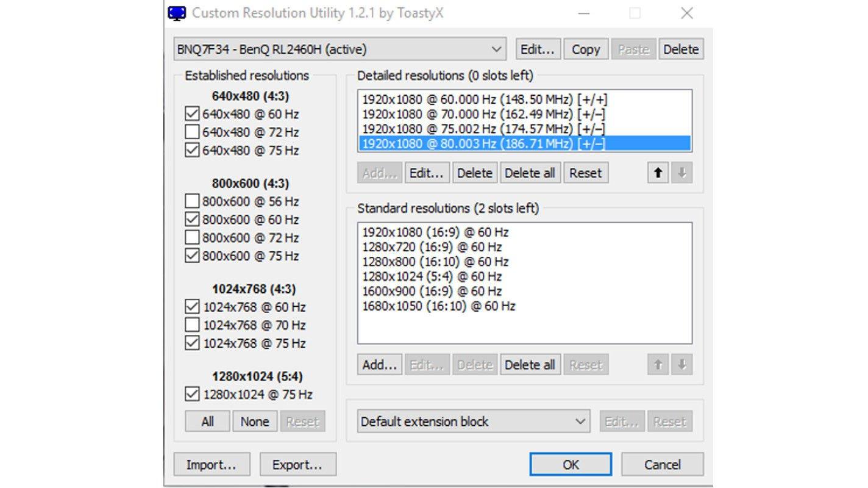Open the BenQ RL2460H monitor dropdown
This screenshot has width=868, height=488.
click(340, 49)
